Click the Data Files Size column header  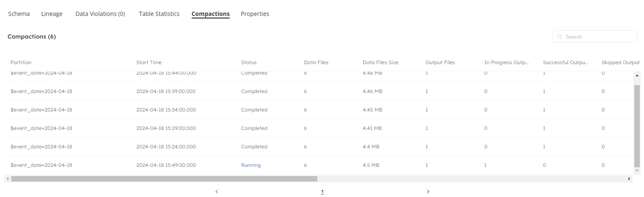point(380,62)
